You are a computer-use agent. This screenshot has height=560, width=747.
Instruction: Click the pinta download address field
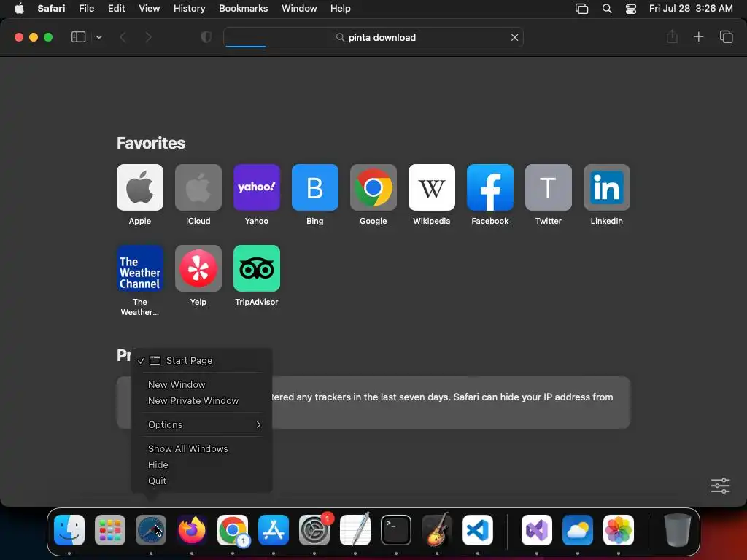tap(373, 37)
